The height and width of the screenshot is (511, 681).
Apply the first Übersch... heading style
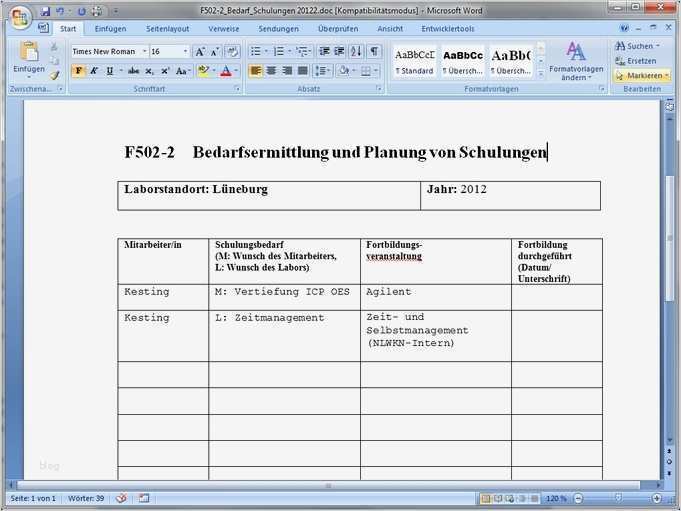coord(463,62)
